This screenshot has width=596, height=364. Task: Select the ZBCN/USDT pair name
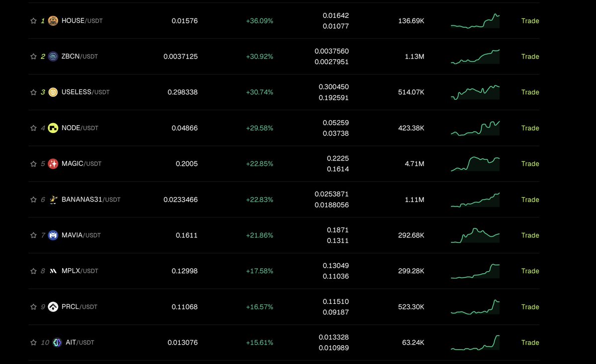point(79,57)
